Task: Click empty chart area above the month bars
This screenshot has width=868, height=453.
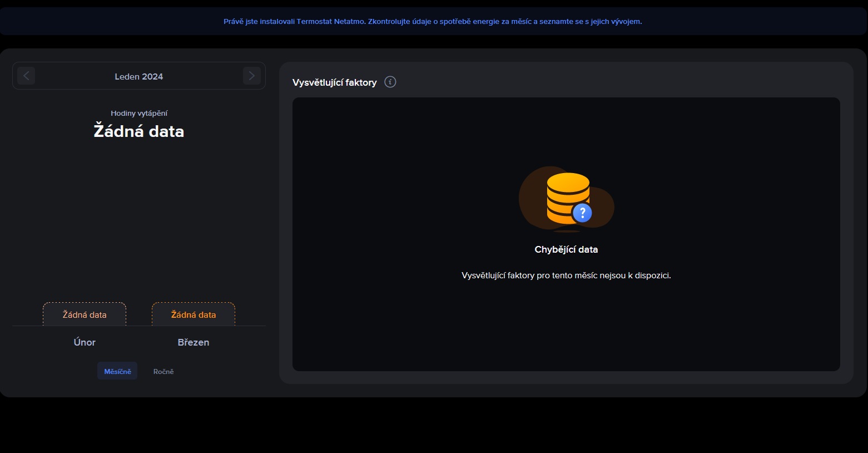Action: coord(138,223)
